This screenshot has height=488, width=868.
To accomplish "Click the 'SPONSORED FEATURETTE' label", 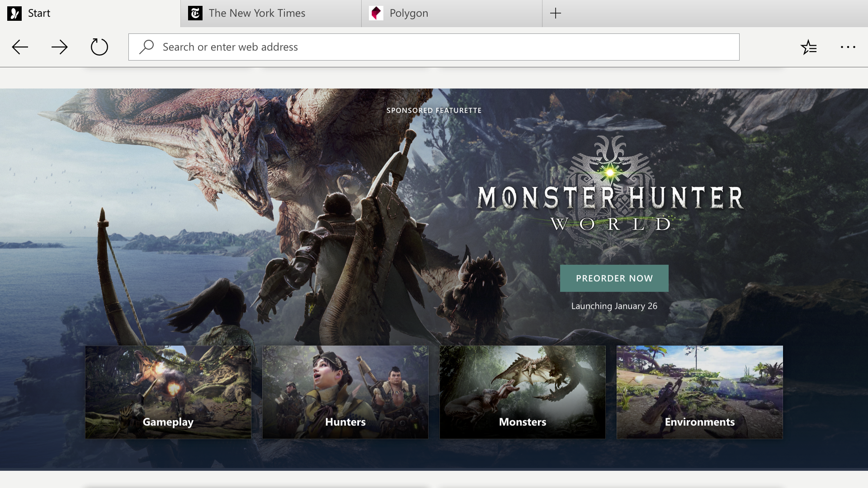I will (x=434, y=110).
